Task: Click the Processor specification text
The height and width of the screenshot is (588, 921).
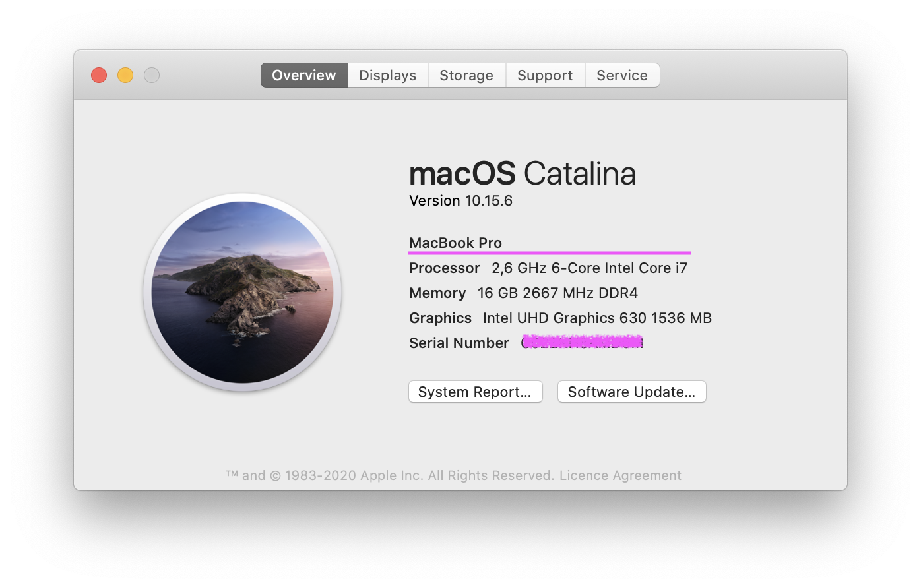Action: tap(548, 268)
